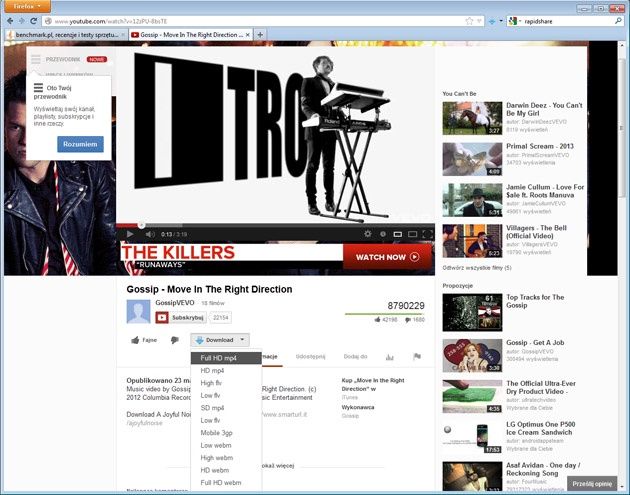
Task: Open the downloads arrow icon in toolbar
Action: (x=492, y=21)
